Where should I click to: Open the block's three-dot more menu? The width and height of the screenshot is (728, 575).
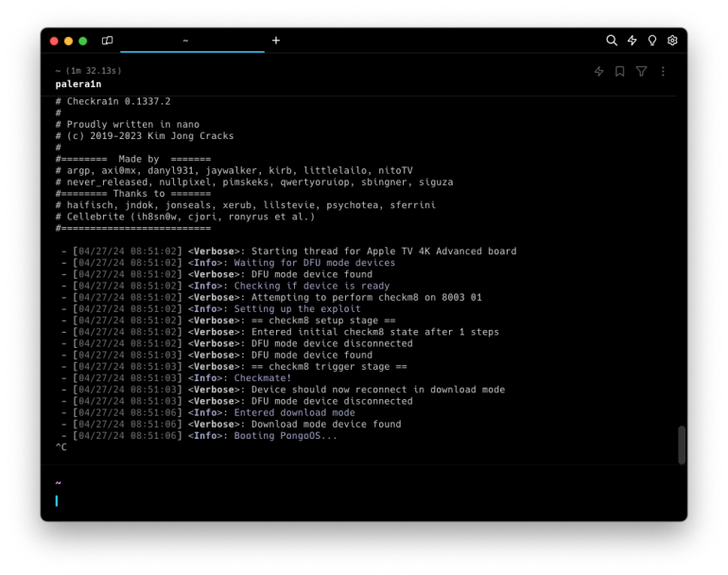point(663,71)
